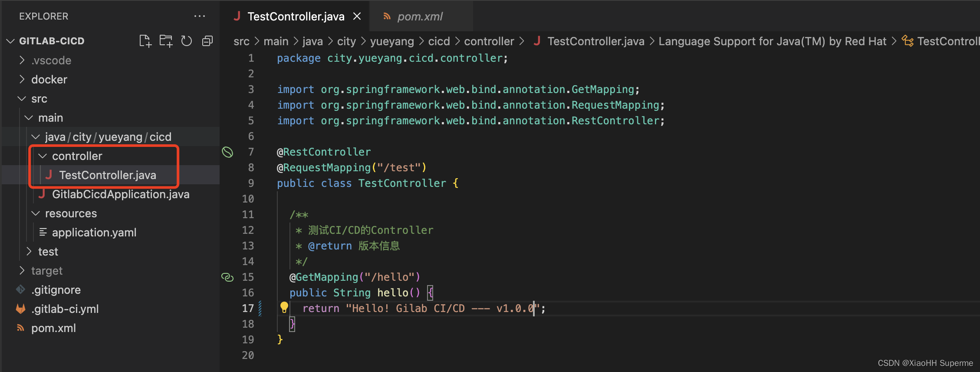Click the XML icon beside pom.xml in tree
The image size is (980, 372).
pyautogui.click(x=20, y=328)
